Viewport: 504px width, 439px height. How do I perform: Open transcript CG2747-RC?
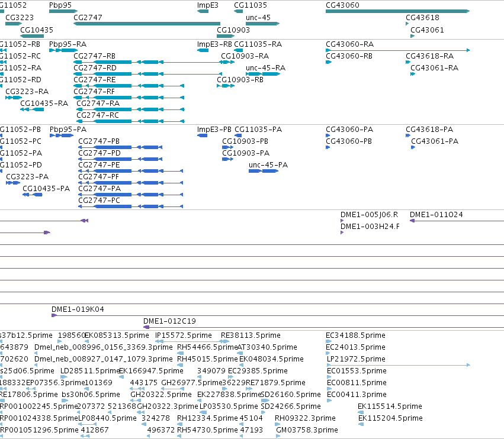[x=98, y=115]
